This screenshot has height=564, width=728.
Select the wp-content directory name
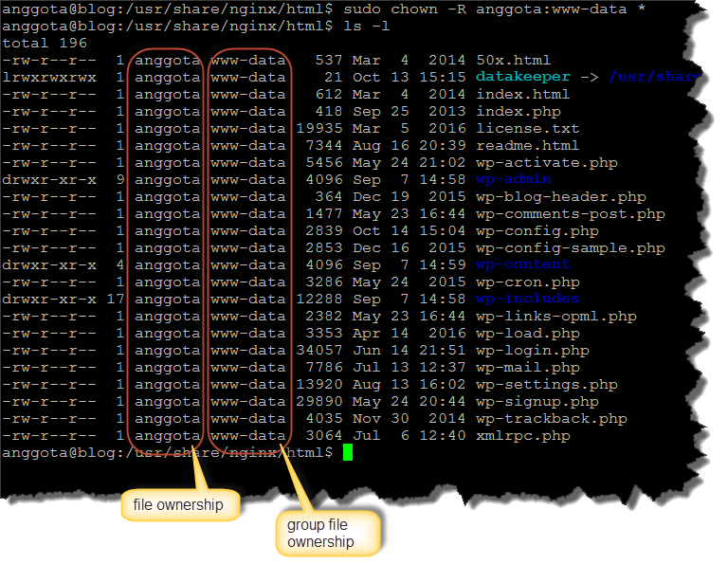coord(522,264)
